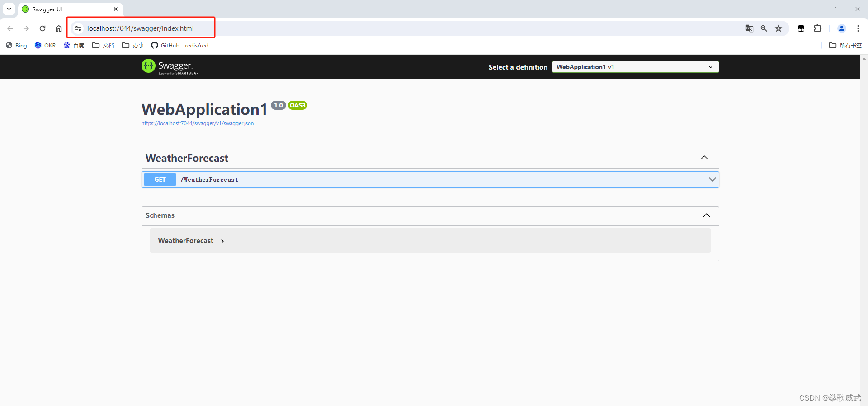Viewport: 868px width, 406px height.
Task: Open the user profile icon
Action: 842,28
